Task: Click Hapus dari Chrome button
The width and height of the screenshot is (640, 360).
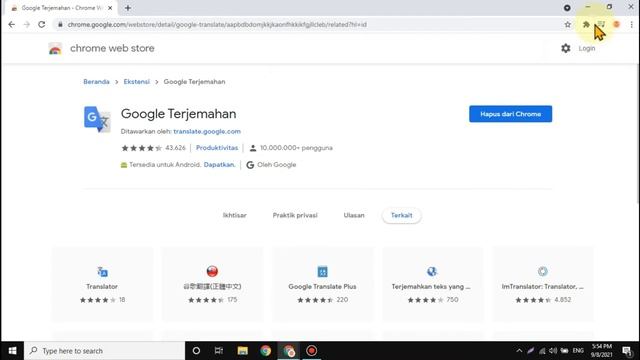Action: point(510,114)
